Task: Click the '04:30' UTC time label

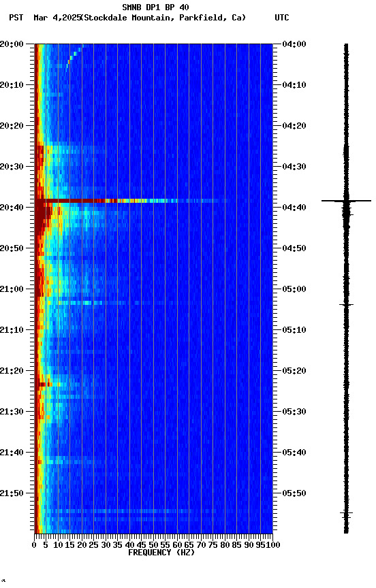Action: (x=294, y=167)
